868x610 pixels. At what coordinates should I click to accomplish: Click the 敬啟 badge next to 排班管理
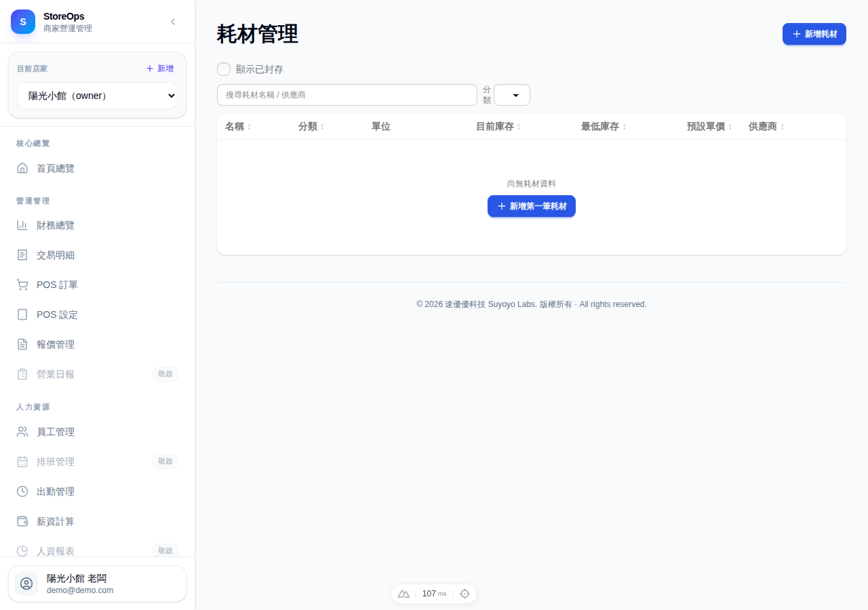(165, 462)
